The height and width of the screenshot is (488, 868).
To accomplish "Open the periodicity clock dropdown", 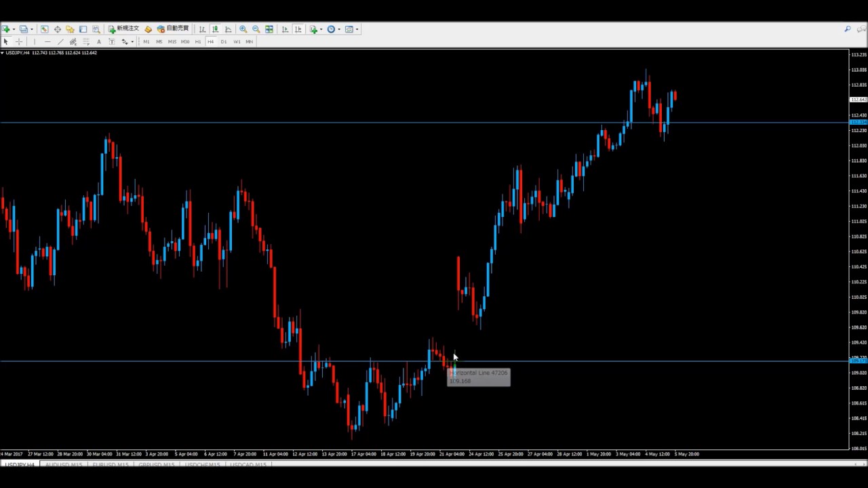I will point(333,29).
